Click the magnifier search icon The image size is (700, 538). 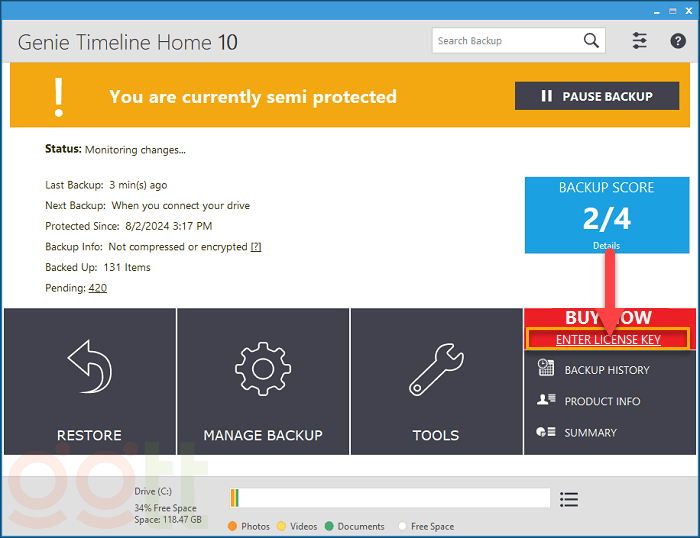[591, 41]
